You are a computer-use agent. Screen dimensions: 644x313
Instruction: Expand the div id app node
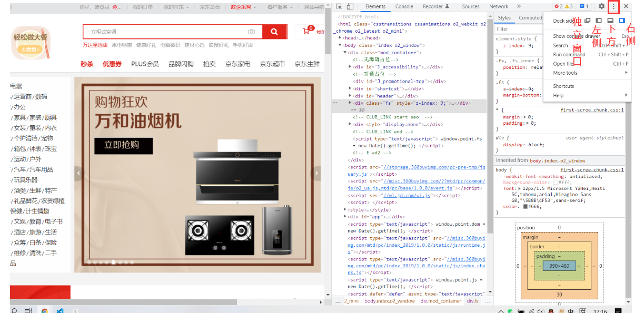point(345,217)
